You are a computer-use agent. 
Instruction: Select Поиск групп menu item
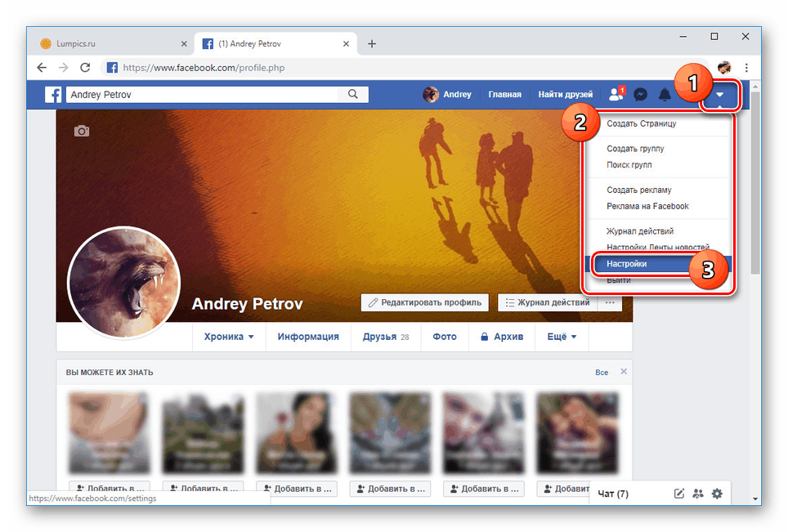pyautogui.click(x=629, y=165)
